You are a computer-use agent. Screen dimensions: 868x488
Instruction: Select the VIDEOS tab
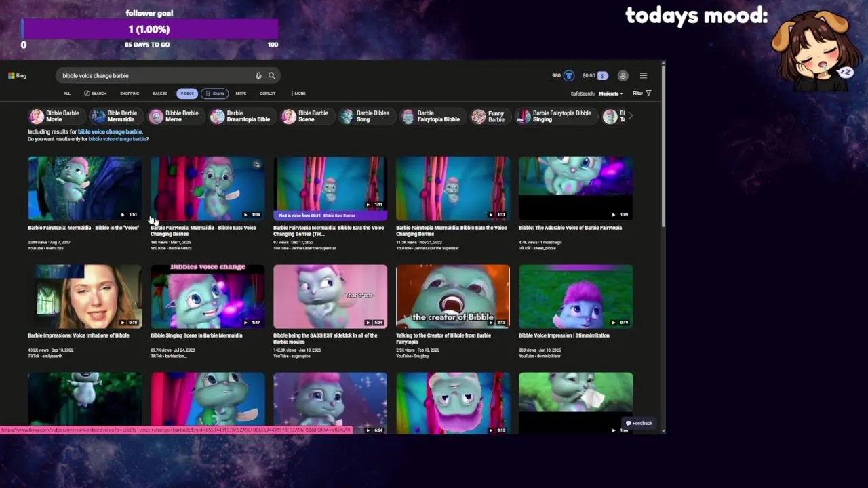tap(187, 94)
